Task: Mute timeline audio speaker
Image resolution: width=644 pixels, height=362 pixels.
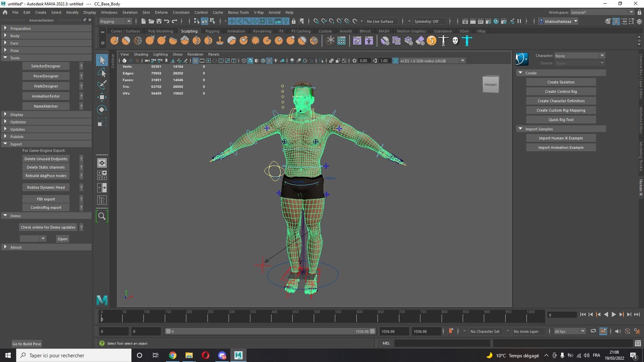Action: 617,331
